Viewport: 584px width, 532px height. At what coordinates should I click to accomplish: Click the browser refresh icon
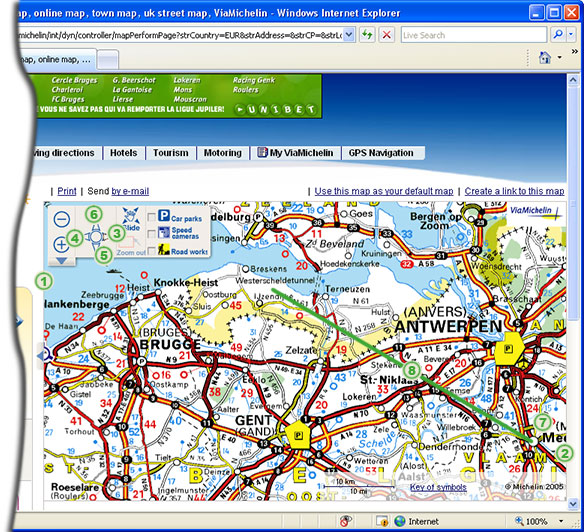(x=367, y=35)
